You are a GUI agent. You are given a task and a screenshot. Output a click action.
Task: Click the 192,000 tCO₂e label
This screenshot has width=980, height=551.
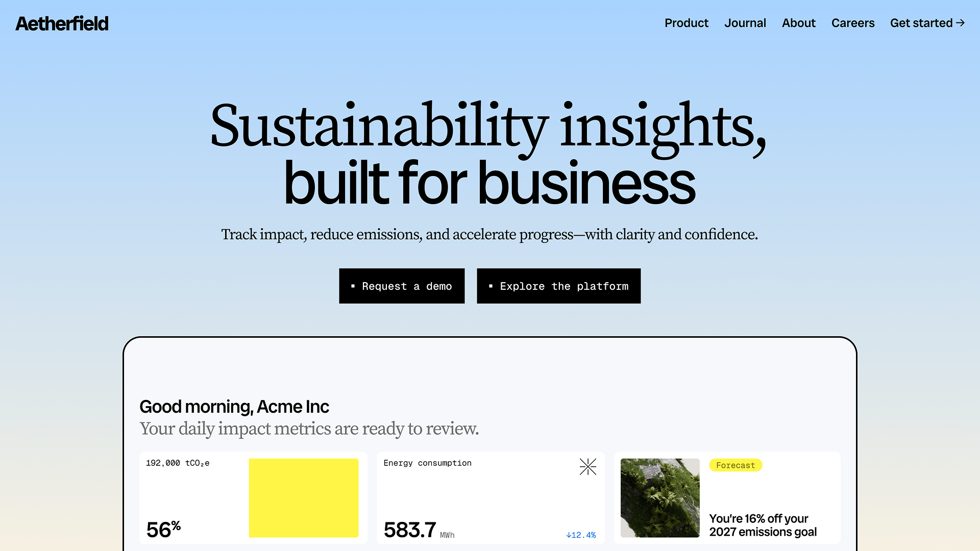[178, 463]
